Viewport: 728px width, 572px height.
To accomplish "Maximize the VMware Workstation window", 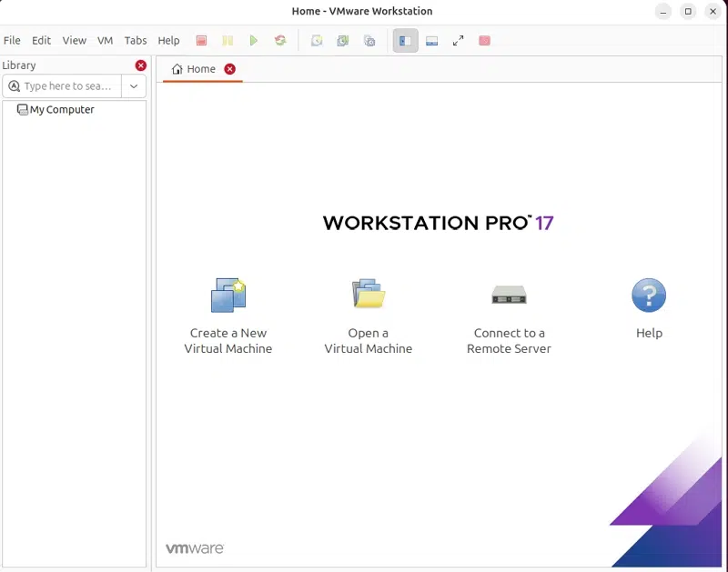I will [688, 12].
